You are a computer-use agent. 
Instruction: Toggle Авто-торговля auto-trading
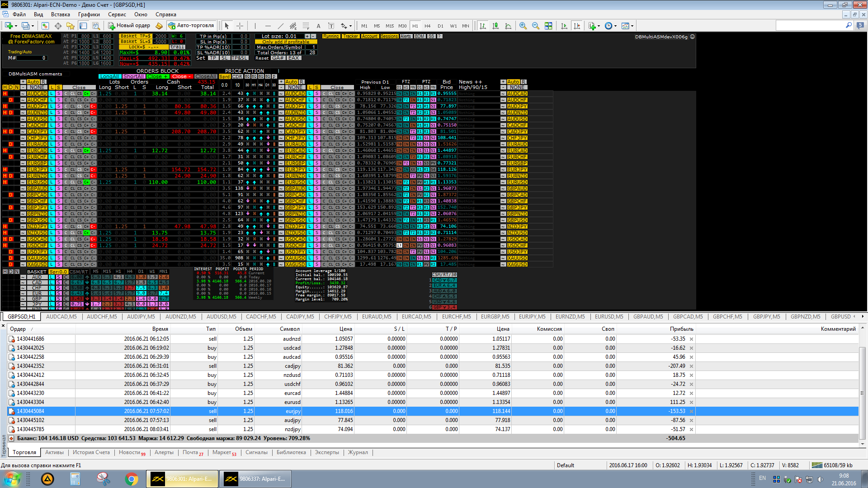click(x=191, y=26)
